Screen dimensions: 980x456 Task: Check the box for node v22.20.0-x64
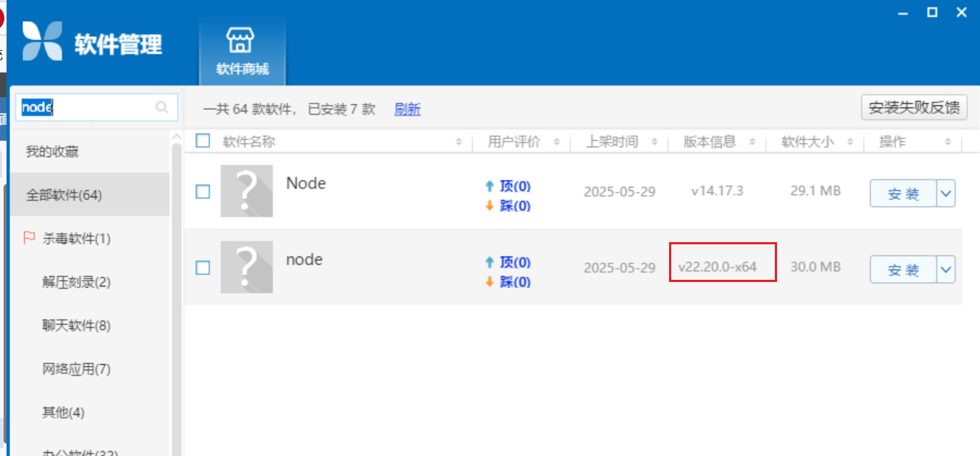tap(204, 268)
